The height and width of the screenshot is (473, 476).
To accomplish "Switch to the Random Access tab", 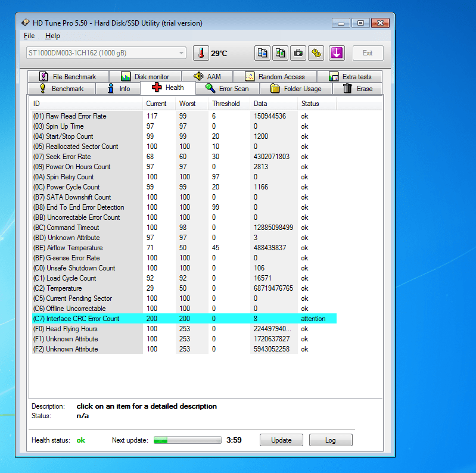I will pos(275,76).
